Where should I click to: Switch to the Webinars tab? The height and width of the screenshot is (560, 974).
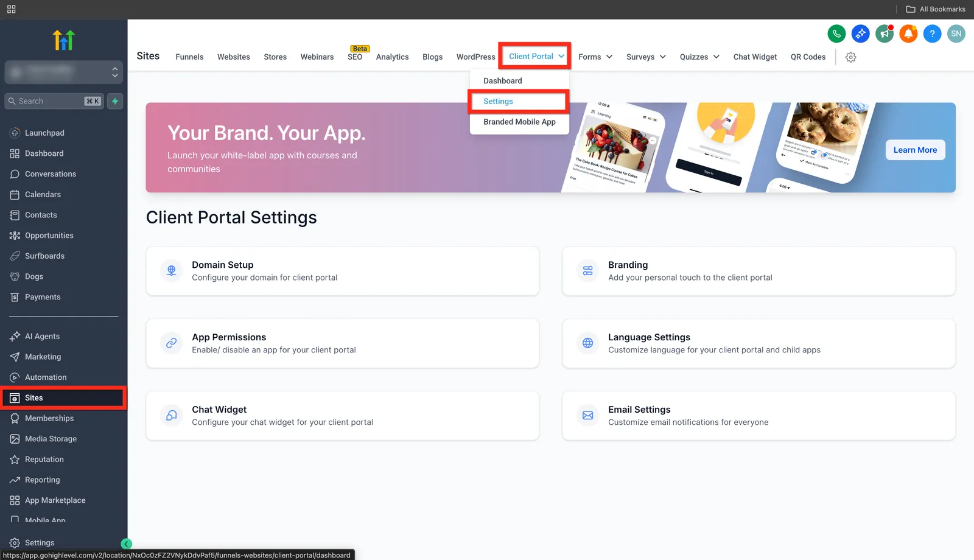click(x=317, y=57)
